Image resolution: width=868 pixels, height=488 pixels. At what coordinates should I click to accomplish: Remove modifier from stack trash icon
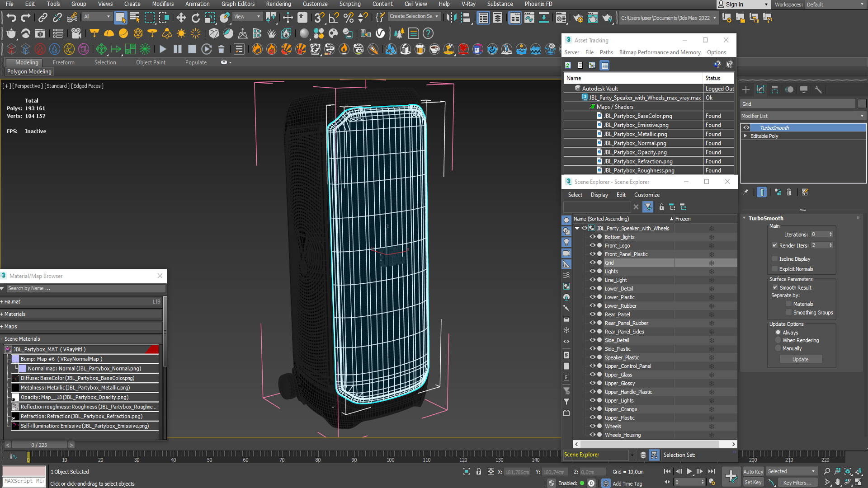pyautogui.click(x=789, y=192)
